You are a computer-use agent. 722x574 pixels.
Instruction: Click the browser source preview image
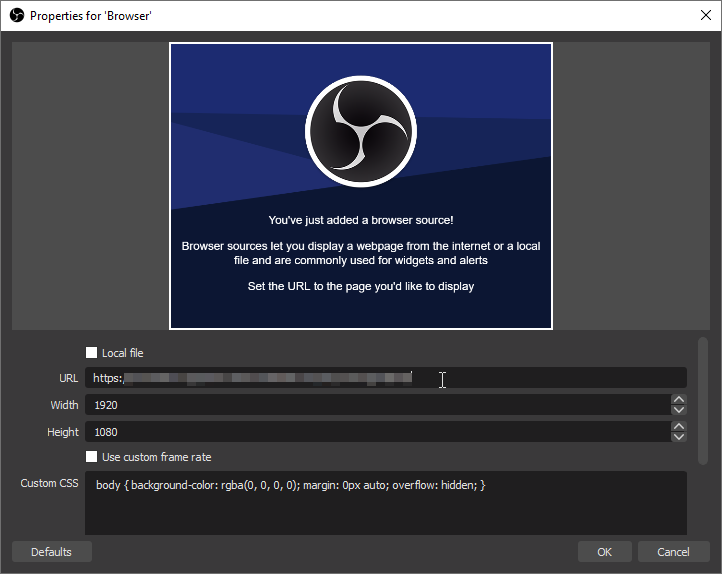[361, 186]
